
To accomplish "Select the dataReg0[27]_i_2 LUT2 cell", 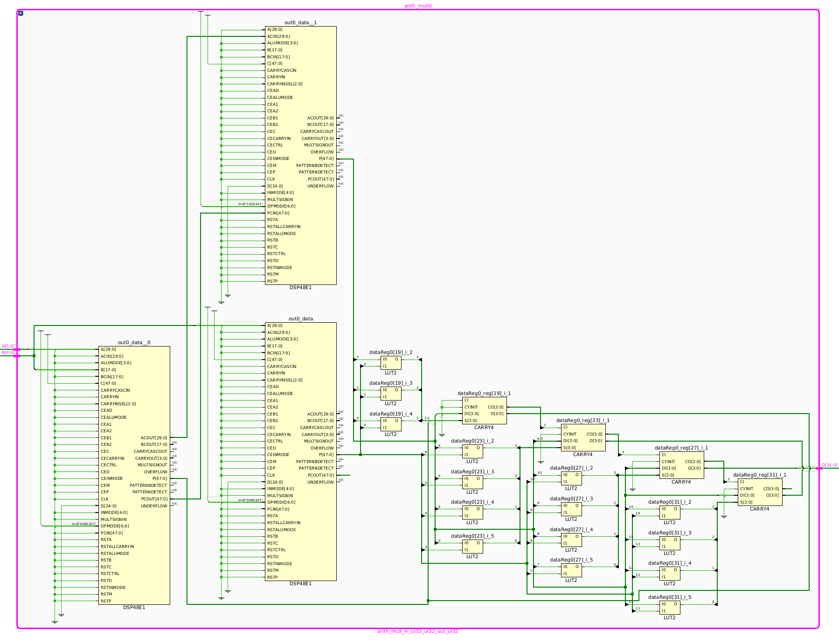I will 571,478.
